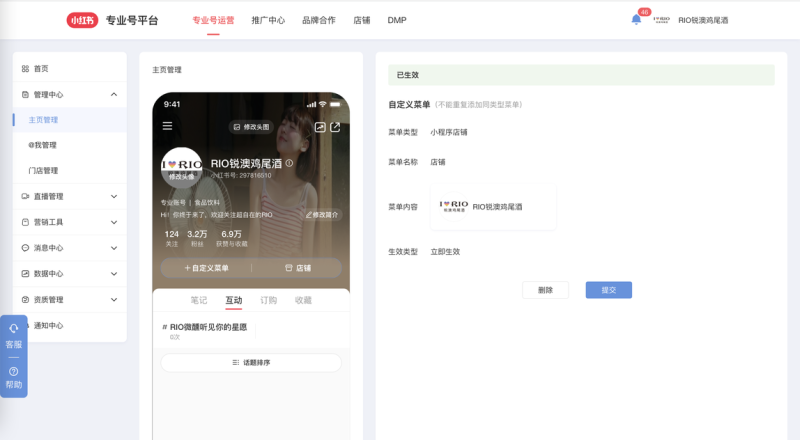
Task: Switch to 专业号运营 tab
Action: 213,20
